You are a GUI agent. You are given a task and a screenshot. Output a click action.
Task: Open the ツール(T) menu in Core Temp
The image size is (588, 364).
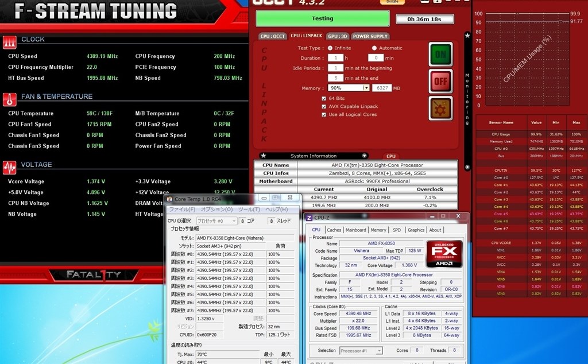[249, 209]
